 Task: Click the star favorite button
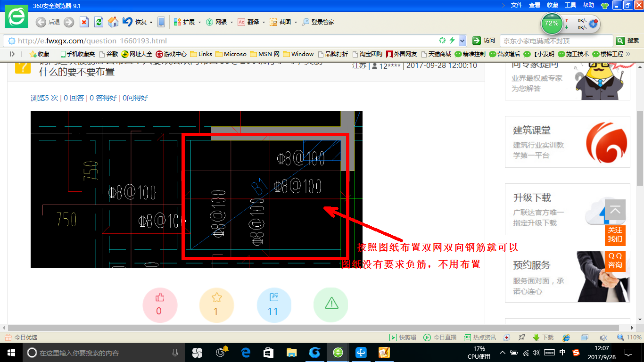[216, 304]
